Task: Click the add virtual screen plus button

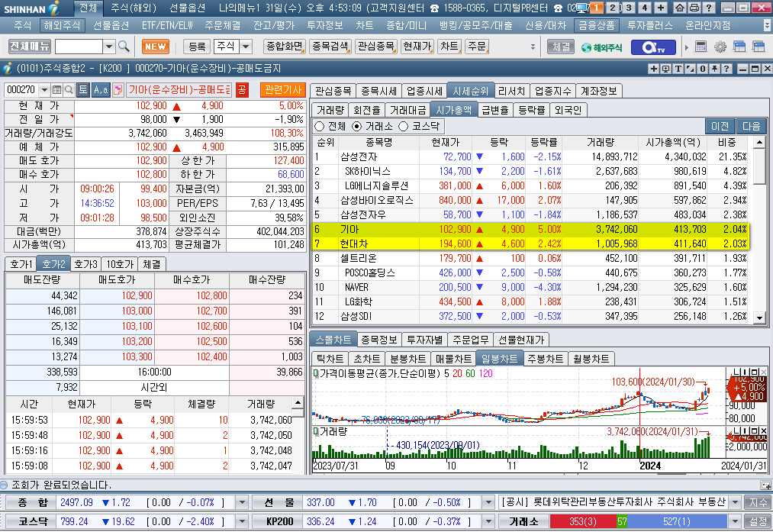Action: pyautogui.click(x=661, y=8)
